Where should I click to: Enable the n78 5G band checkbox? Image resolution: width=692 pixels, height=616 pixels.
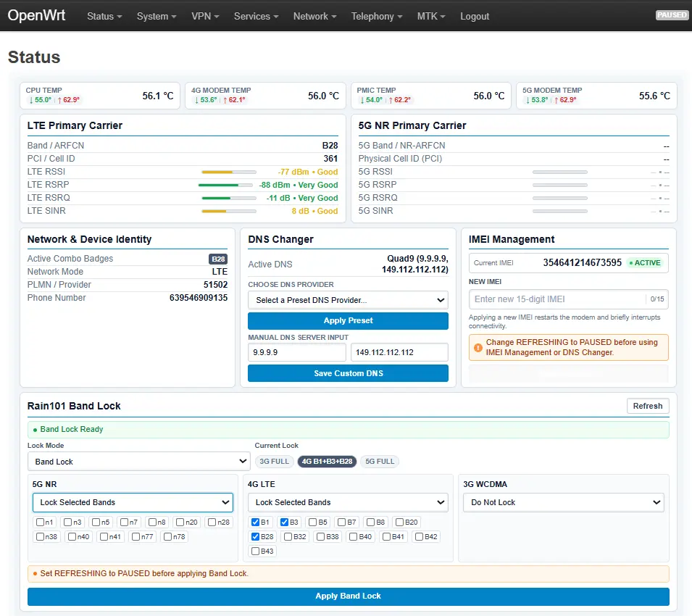167,536
